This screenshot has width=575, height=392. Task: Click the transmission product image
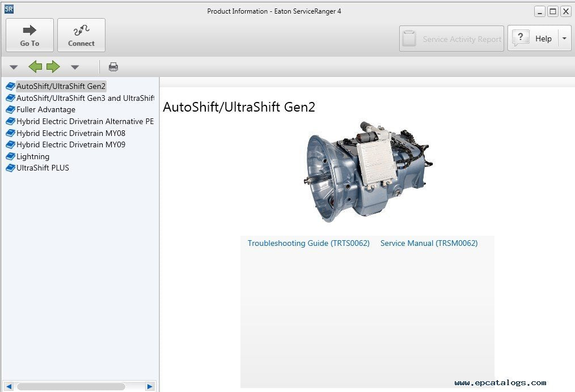pos(369,170)
